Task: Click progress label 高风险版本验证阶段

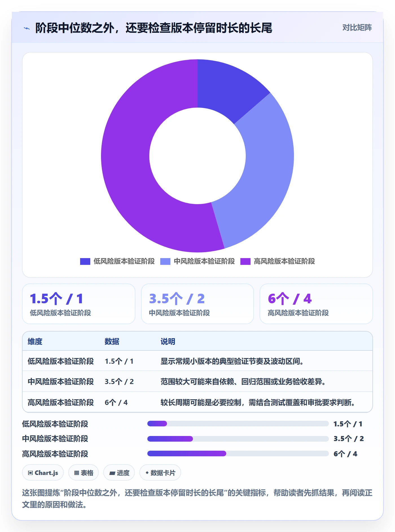Action: tap(55, 454)
